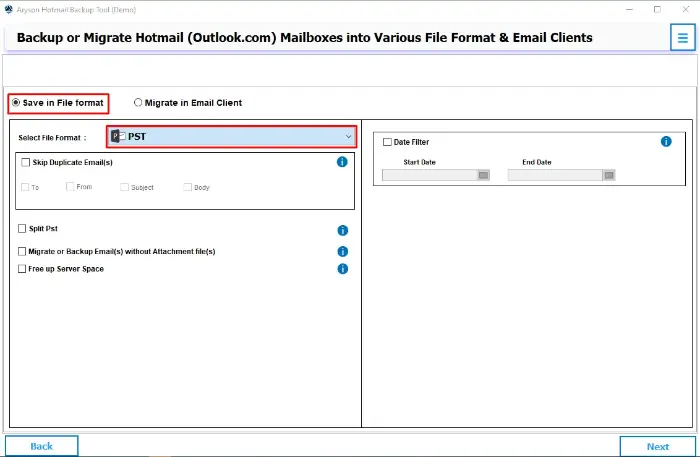700x457 pixels.
Task: Enable Skip Duplicate Email(s) checkbox
Action: pos(25,162)
